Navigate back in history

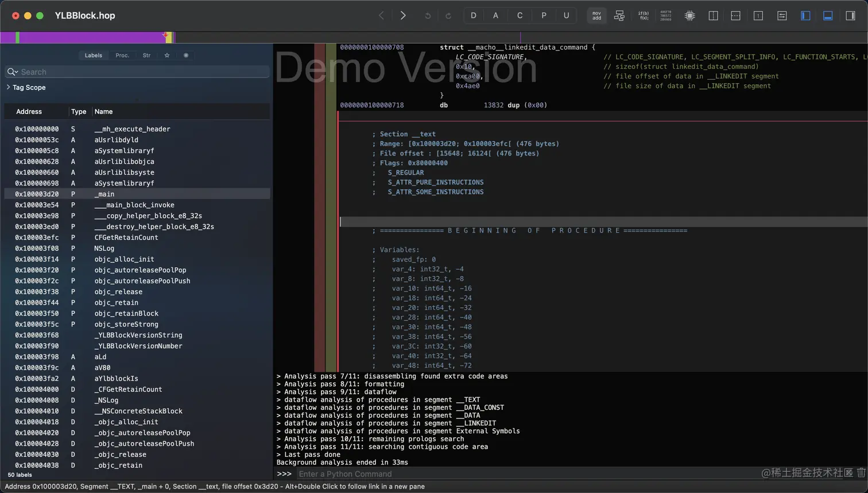381,15
